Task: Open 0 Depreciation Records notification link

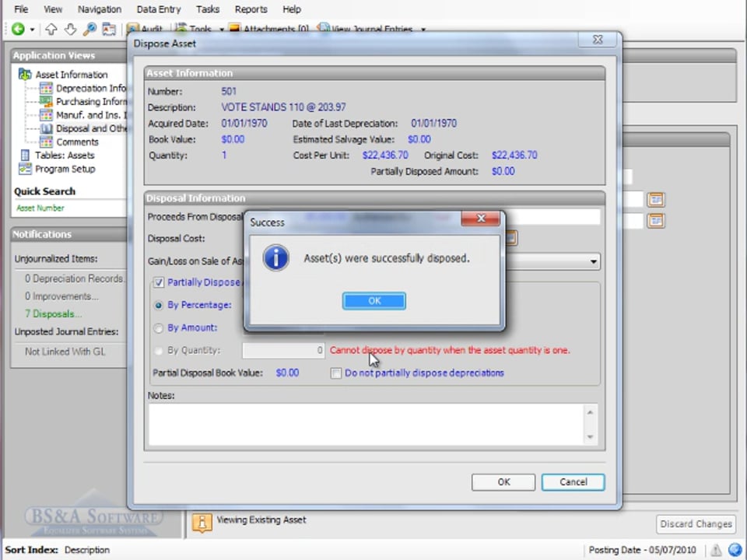Action: pyautogui.click(x=75, y=278)
